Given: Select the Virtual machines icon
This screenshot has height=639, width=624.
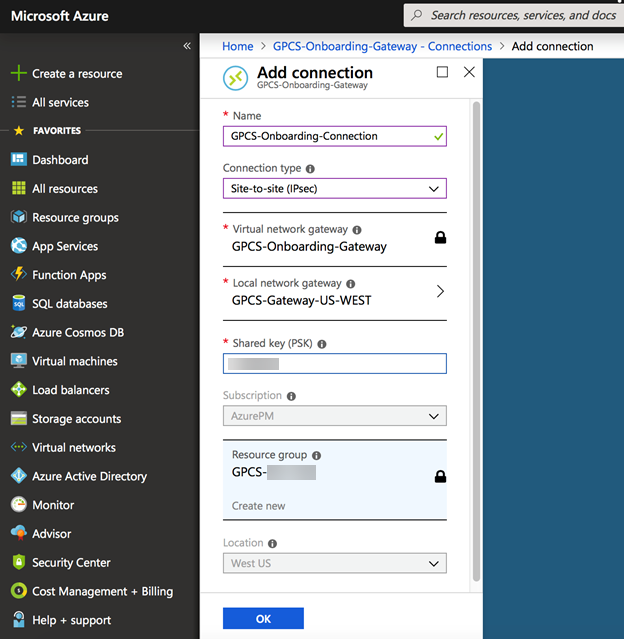Looking at the screenshot, I should pos(18,361).
